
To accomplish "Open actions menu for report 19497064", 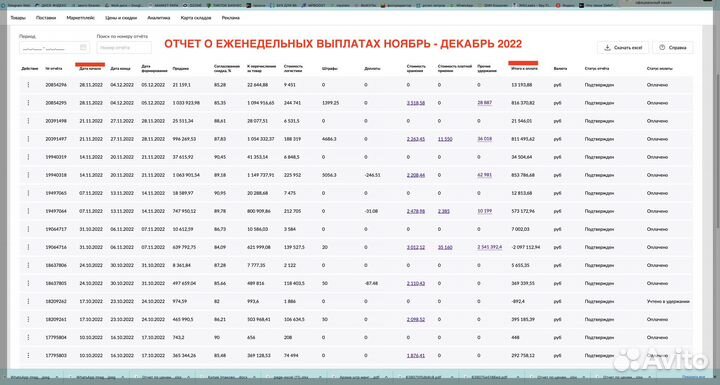I will coord(28,211).
